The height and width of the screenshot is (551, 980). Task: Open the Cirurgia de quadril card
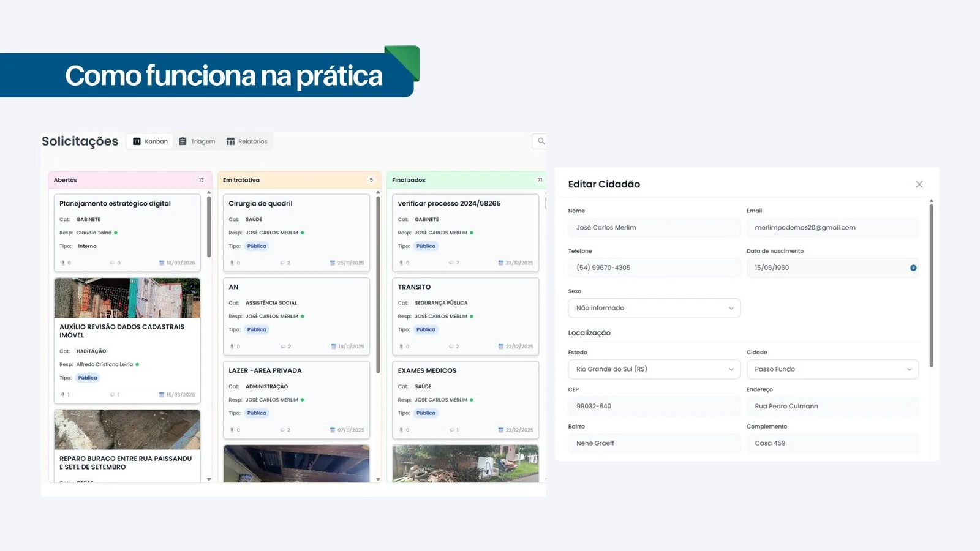(296, 233)
